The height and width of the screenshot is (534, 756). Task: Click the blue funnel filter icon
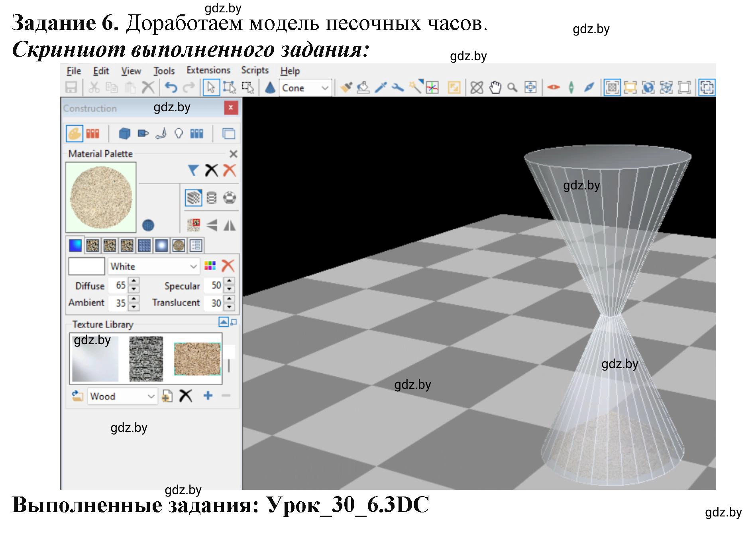pyautogui.click(x=193, y=171)
